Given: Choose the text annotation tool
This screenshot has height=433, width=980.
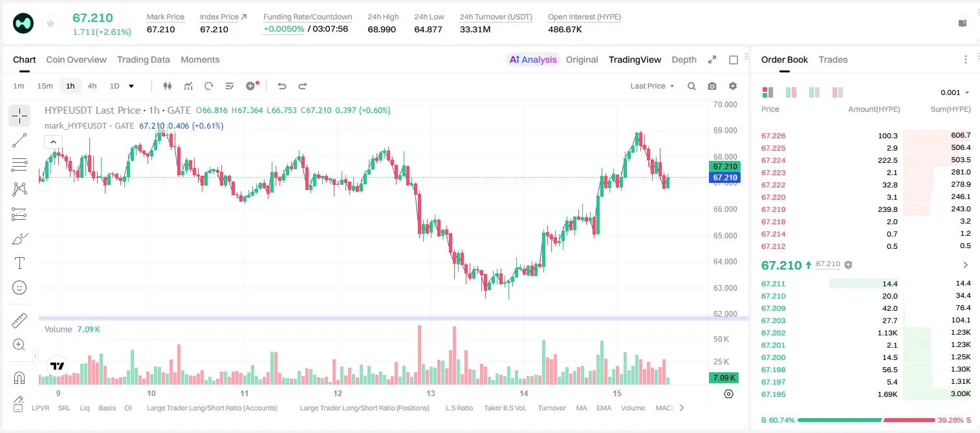Looking at the screenshot, I should point(19,263).
